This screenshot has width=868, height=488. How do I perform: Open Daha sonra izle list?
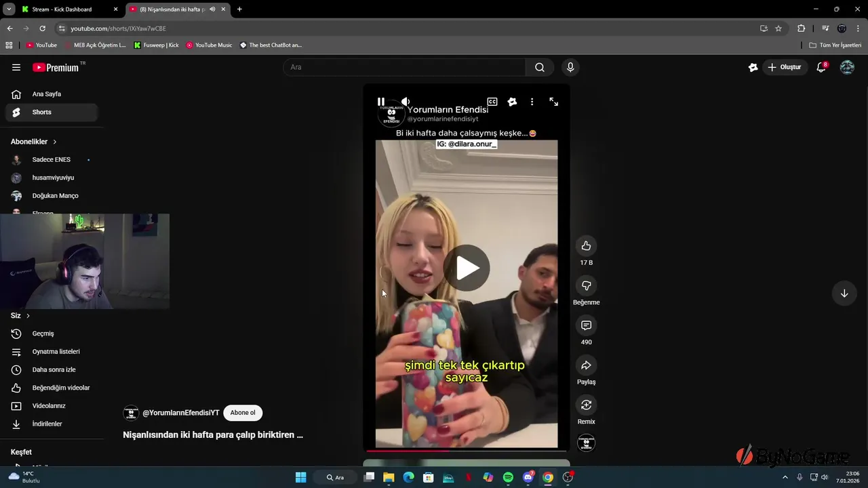[52, 369]
